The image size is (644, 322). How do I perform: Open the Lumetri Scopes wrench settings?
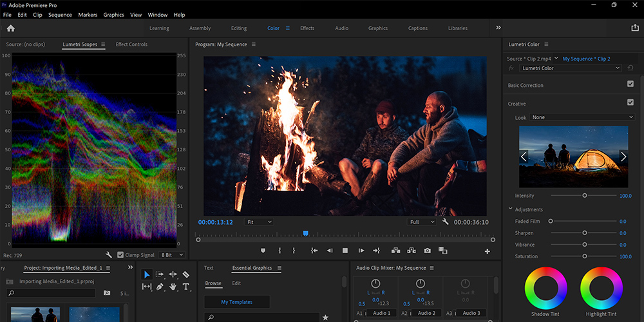pyautogui.click(x=109, y=254)
